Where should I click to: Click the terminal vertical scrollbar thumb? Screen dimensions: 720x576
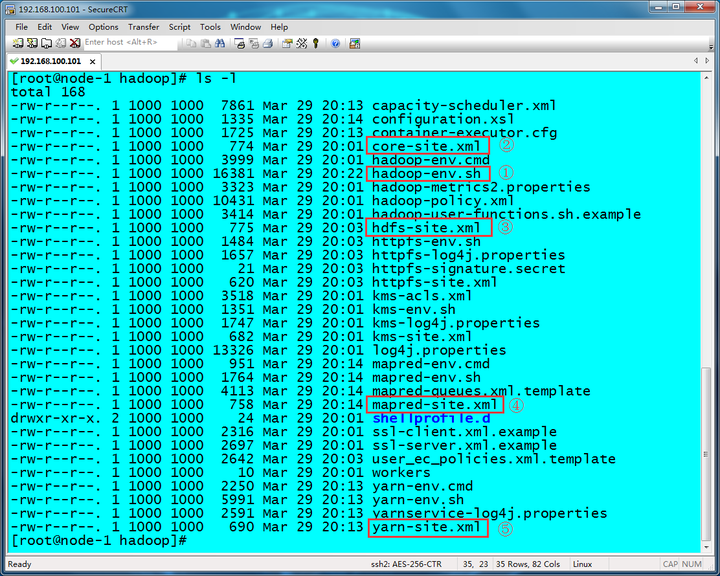click(706, 455)
